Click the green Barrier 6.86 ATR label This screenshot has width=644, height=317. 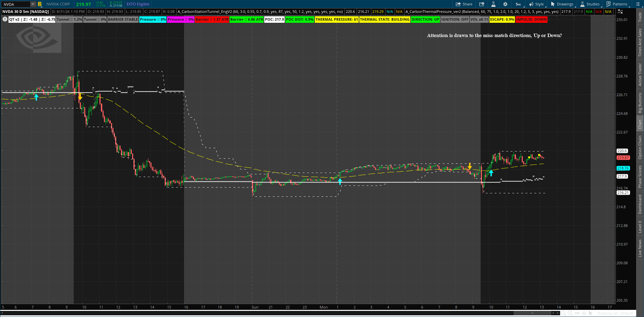coord(247,19)
